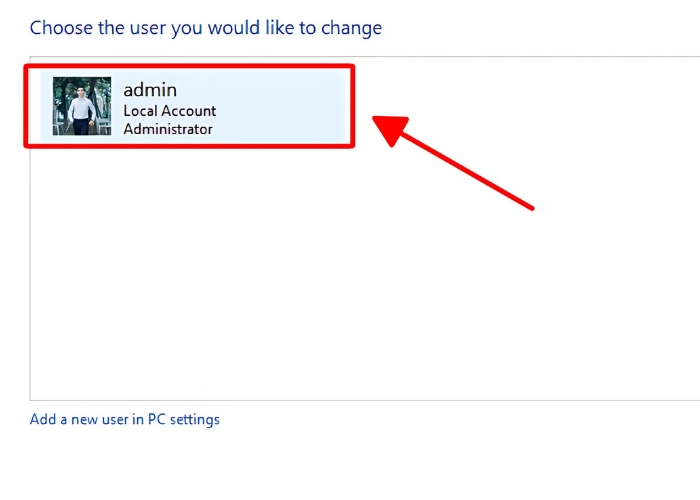The image size is (700, 500).
Task: Click the "Administrator" role label
Action: pyautogui.click(x=167, y=129)
